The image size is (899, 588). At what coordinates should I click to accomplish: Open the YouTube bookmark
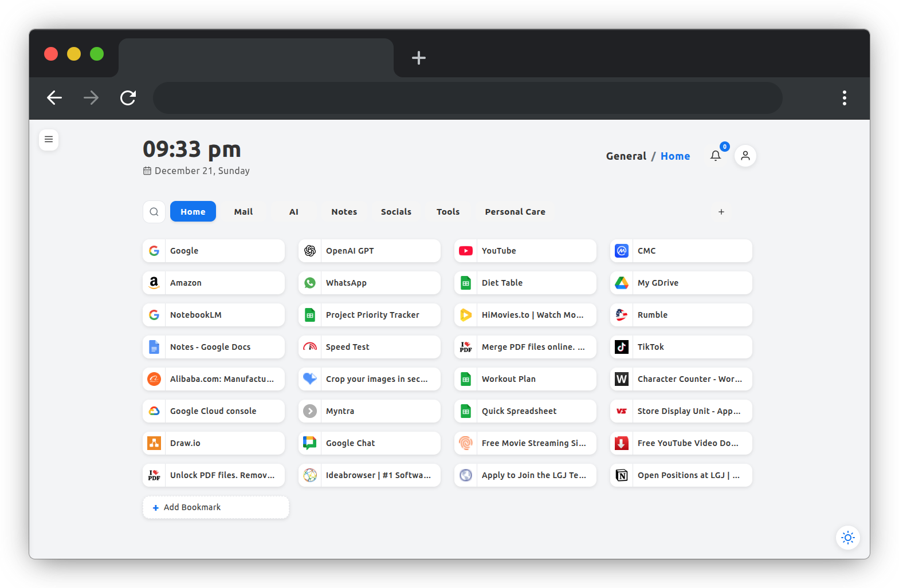[x=525, y=251]
